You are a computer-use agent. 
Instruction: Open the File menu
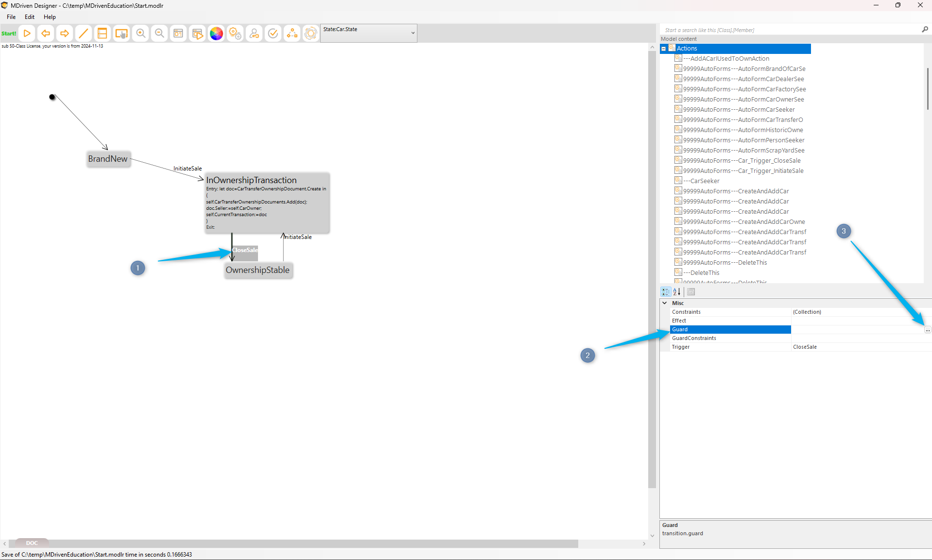pos(11,17)
